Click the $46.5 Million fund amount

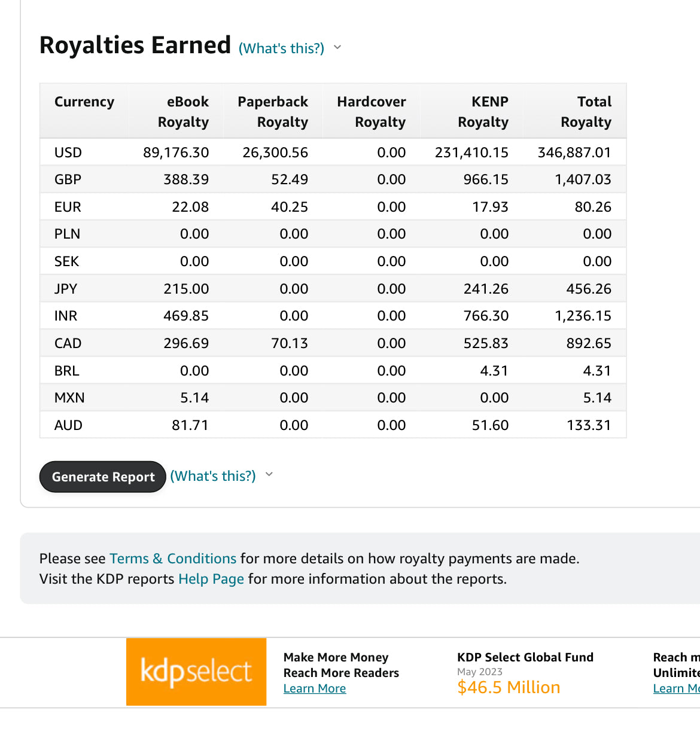point(509,688)
